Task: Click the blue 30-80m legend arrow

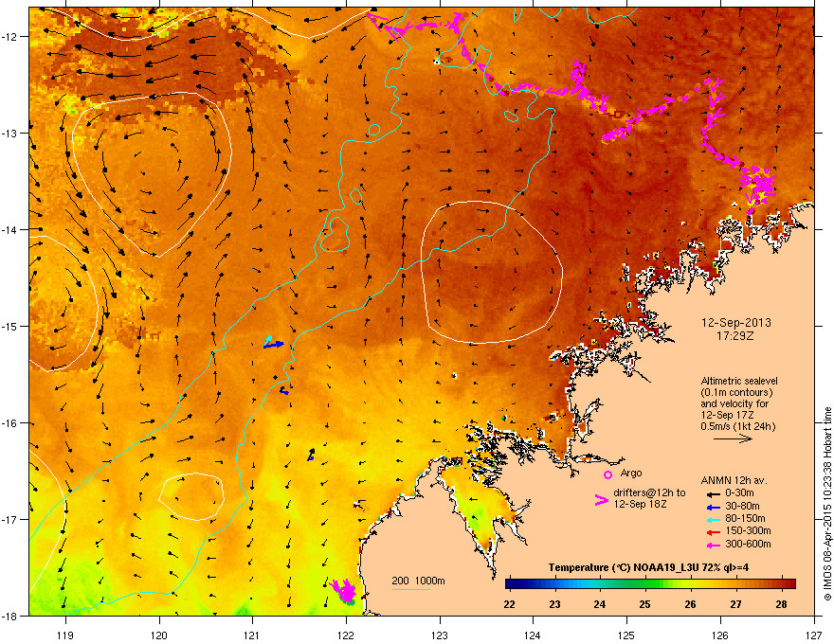Action: click(713, 507)
